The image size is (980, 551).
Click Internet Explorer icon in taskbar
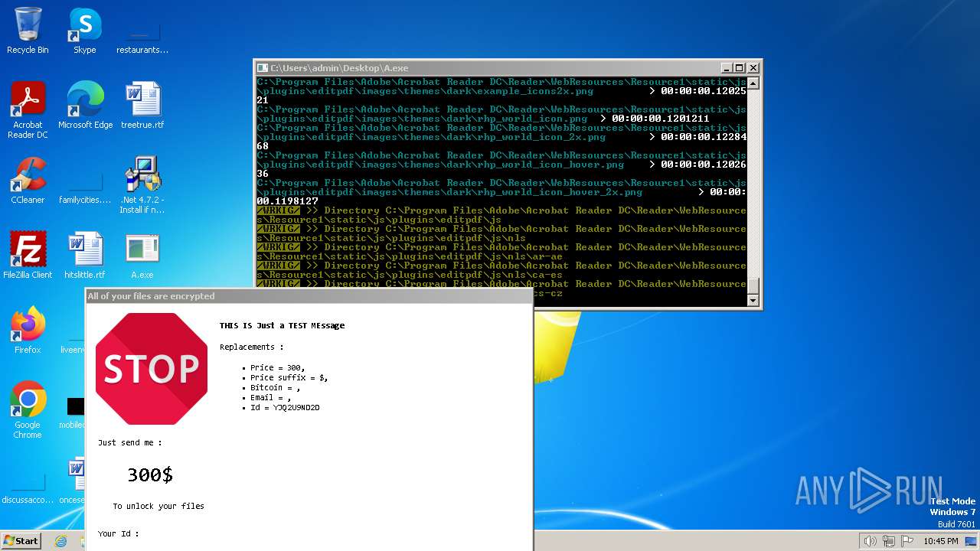pos(61,541)
